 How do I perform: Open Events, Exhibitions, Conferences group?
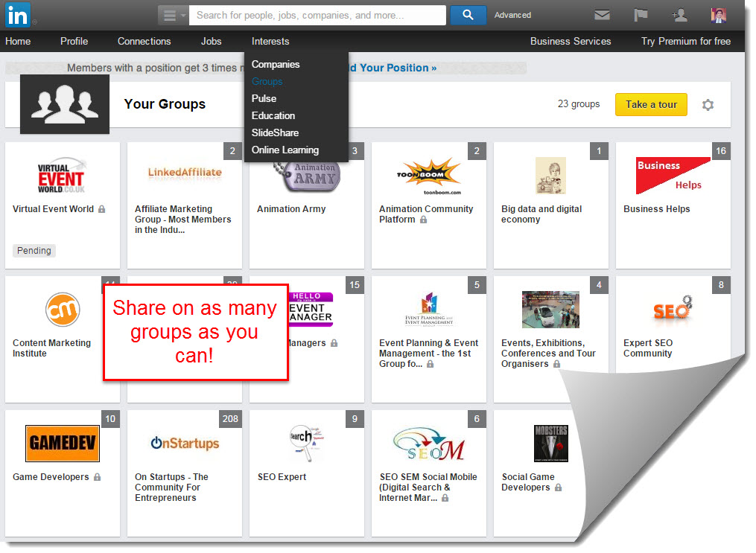click(x=548, y=354)
